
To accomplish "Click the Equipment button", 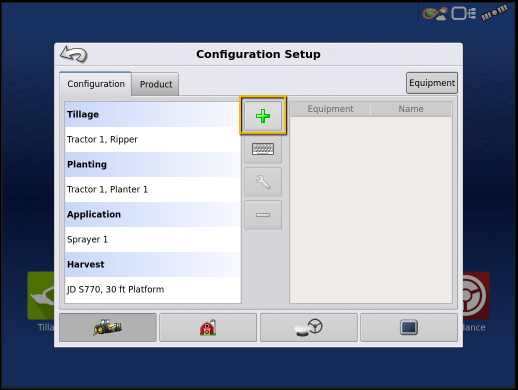I will [432, 83].
